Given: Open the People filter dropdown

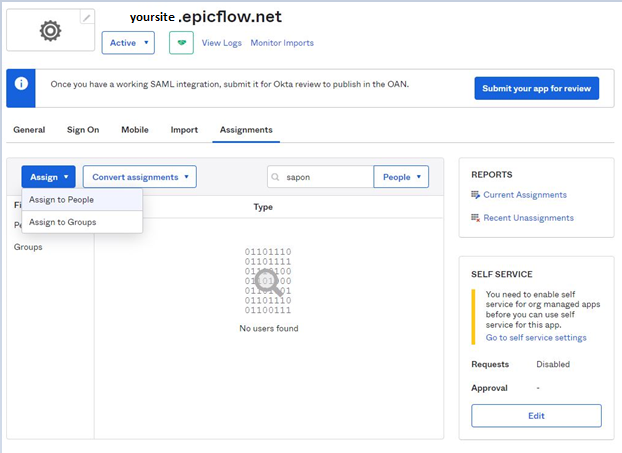Looking at the screenshot, I should pyautogui.click(x=401, y=177).
